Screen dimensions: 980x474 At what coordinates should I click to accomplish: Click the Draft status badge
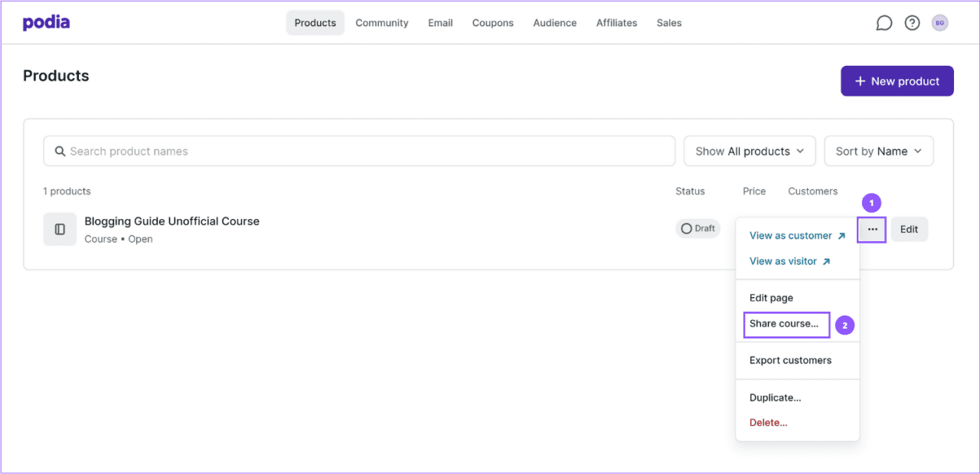pos(697,228)
